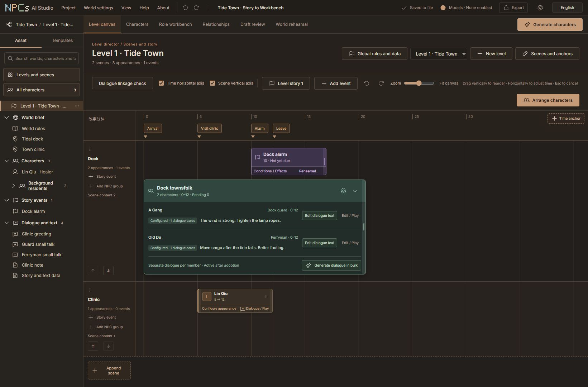Click the redo icon in top menu bar
The height and width of the screenshot is (387, 588).
tap(196, 8)
